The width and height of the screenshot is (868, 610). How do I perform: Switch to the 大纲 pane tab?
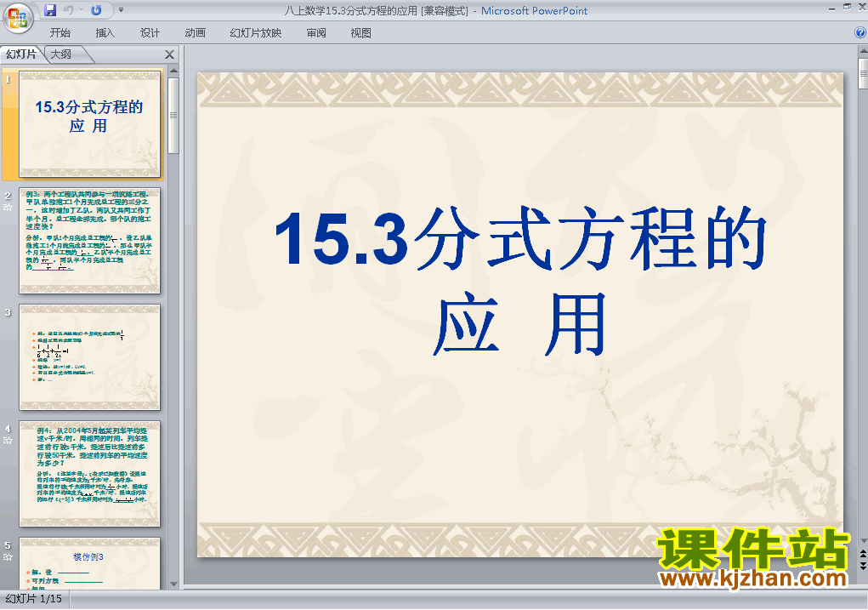(x=61, y=54)
